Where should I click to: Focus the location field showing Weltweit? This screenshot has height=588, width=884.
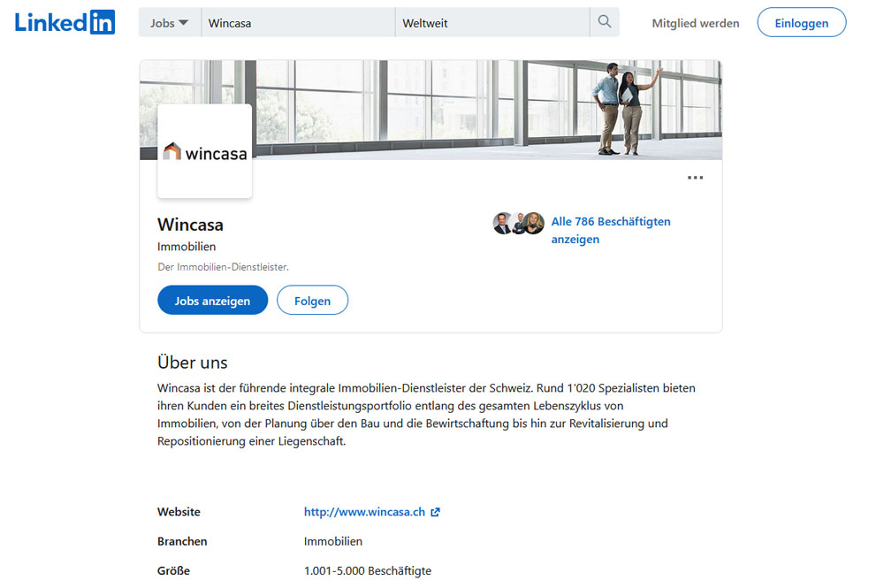pyautogui.click(x=492, y=23)
